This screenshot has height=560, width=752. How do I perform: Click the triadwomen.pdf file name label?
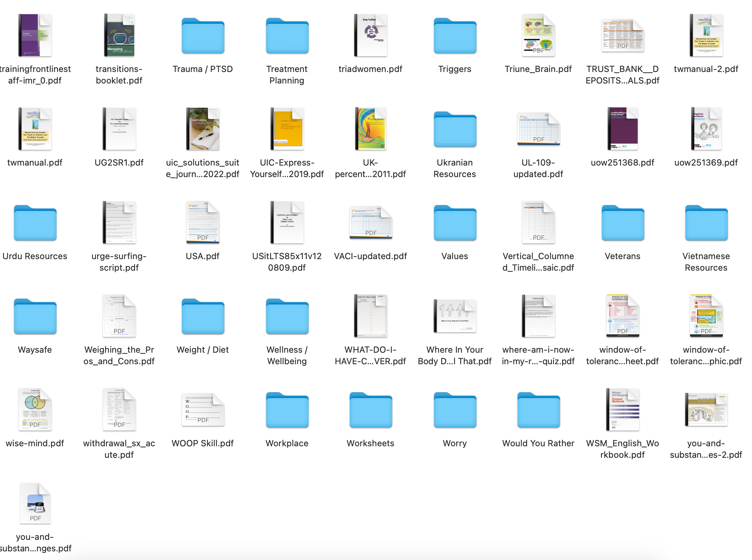pos(371,69)
